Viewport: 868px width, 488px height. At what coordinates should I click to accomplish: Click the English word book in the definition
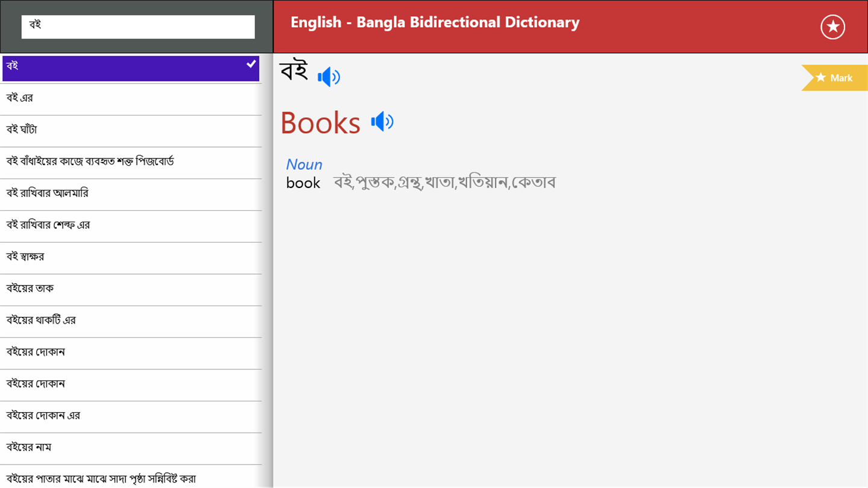tap(303, 183)
